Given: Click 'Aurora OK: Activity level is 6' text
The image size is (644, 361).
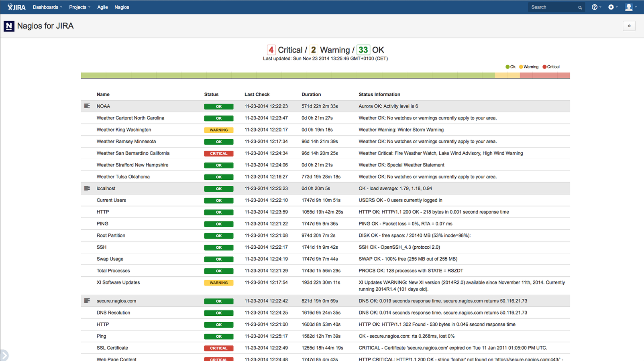Looking at the screenshot, I should click(388, 106).
